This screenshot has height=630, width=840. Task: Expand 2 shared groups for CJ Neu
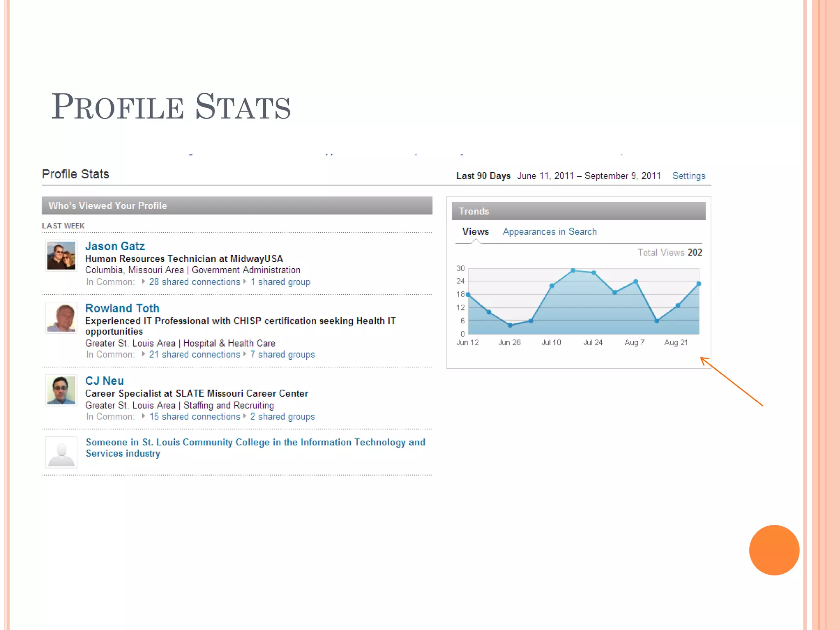283,416
